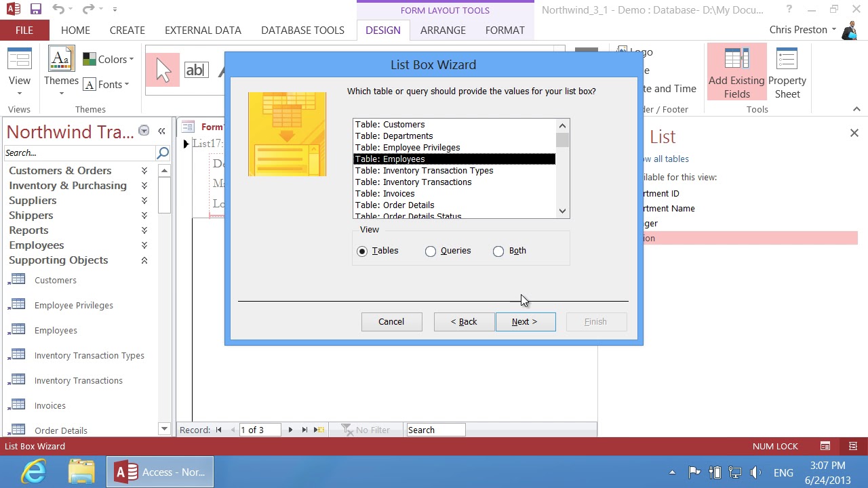
Task: Open the FILE tab
Action: [24, 30]
